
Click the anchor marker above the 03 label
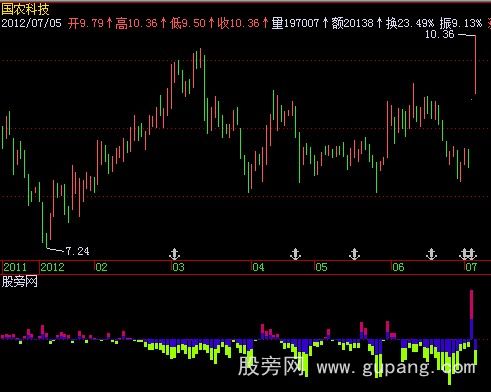point(174,254)
